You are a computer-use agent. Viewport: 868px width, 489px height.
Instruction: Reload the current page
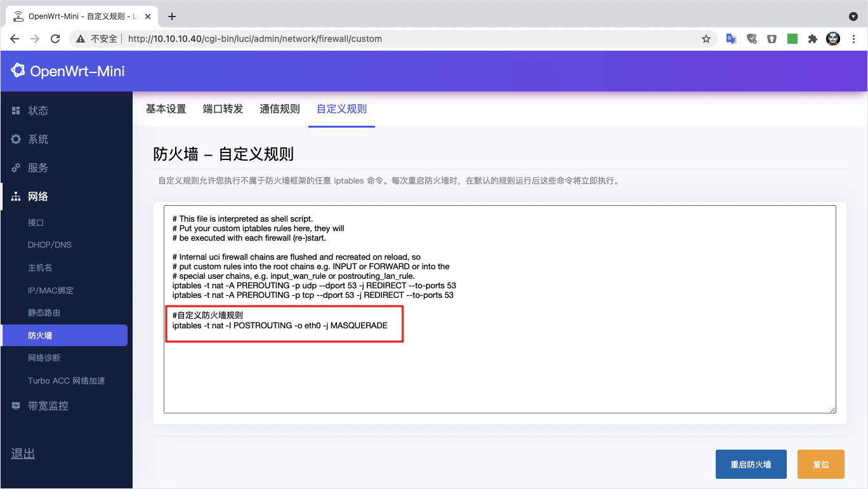(55, 39)
